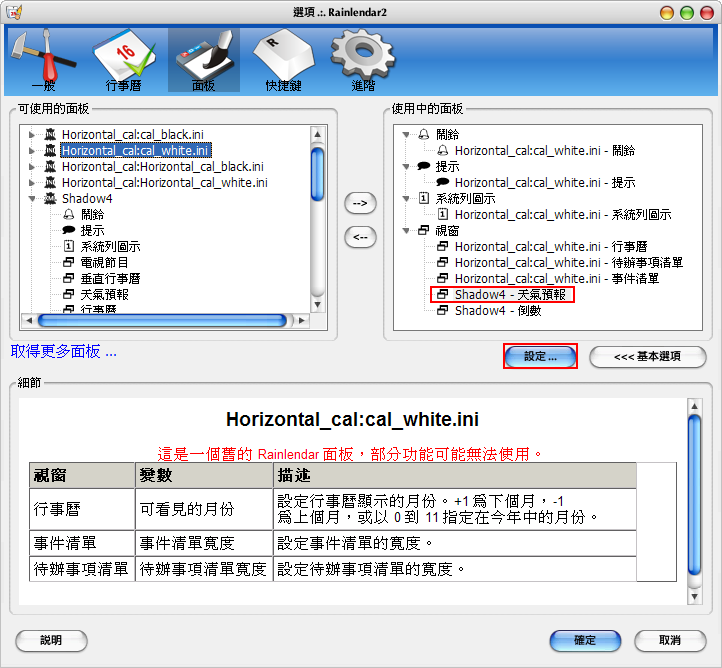
Task: Click window icon beside 電視節目
Action: coord(69,262)
